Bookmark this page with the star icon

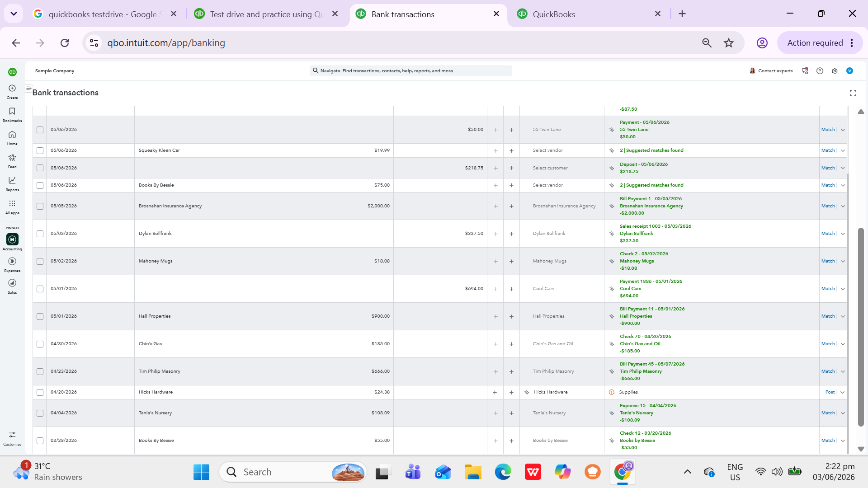pyautogui.click(x=729, y=43)
